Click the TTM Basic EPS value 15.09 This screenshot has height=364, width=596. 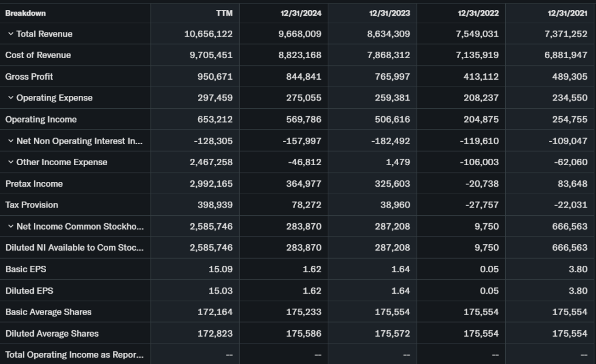[x=220, y=269]
